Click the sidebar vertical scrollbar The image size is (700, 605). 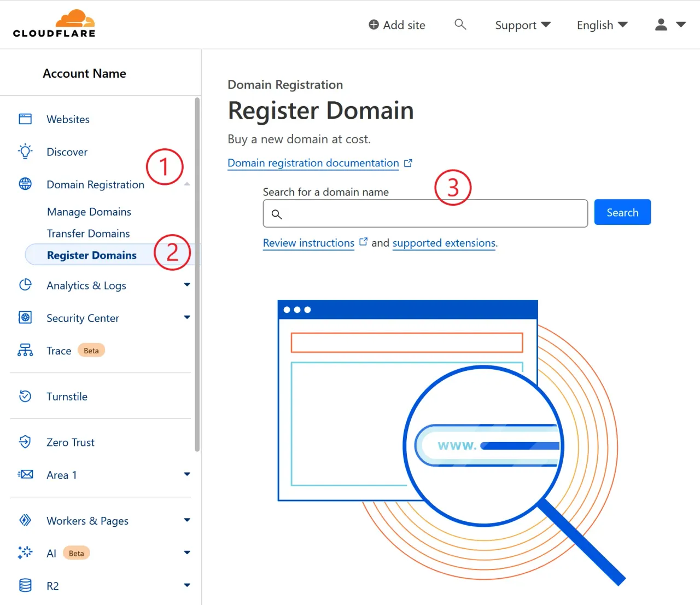click(197, 275)
